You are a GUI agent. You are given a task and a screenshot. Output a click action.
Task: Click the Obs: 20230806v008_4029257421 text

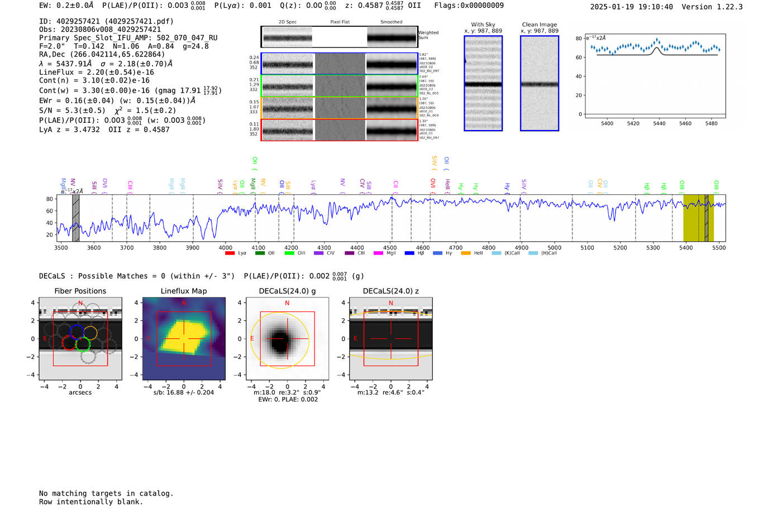click(100, 30)
